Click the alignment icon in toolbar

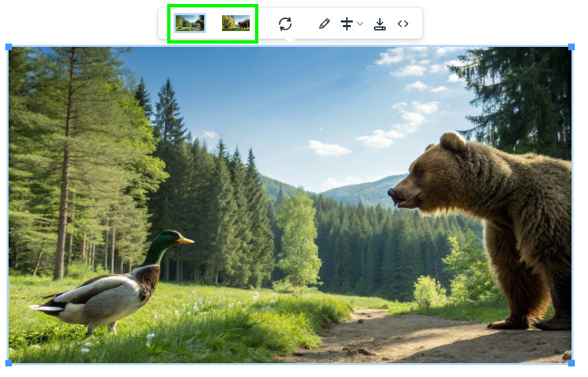point(347,24)
